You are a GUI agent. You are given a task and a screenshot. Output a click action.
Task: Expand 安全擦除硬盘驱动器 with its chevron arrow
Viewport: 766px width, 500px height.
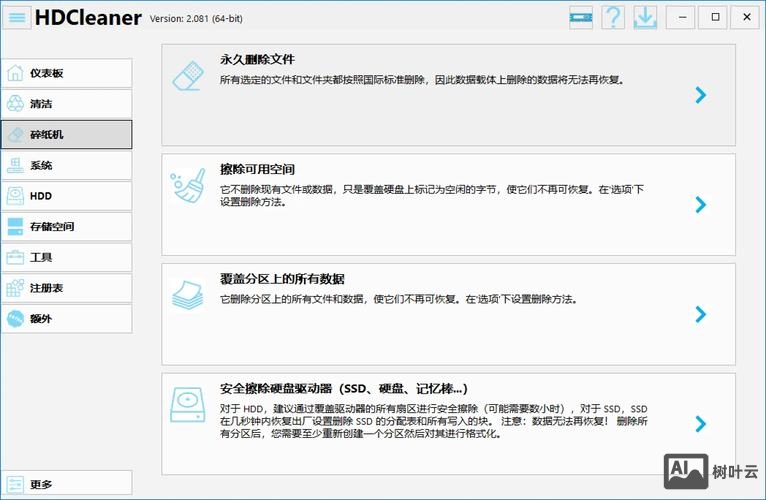point(701,424)
